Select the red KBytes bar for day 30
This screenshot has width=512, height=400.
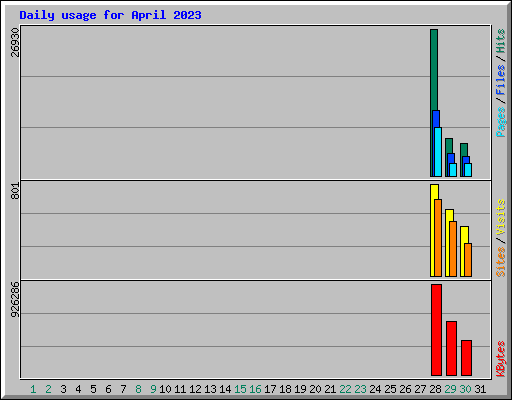[x=466, y=358]
